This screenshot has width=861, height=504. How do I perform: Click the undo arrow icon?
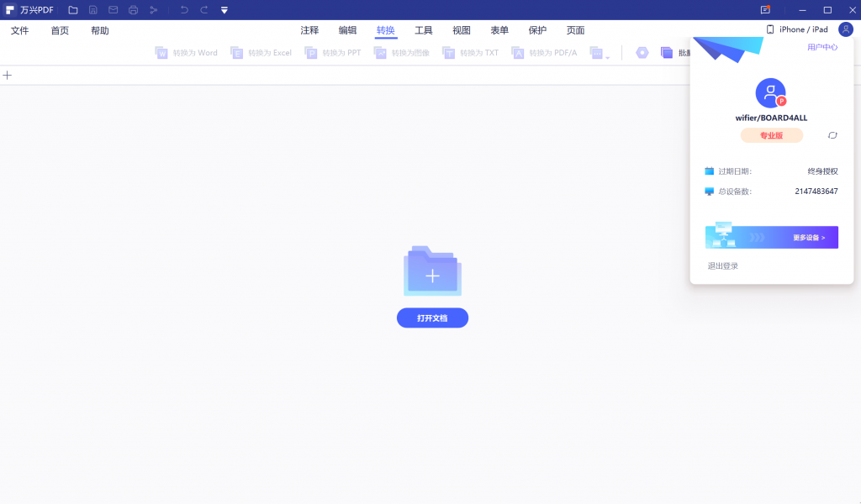[184, 10]
